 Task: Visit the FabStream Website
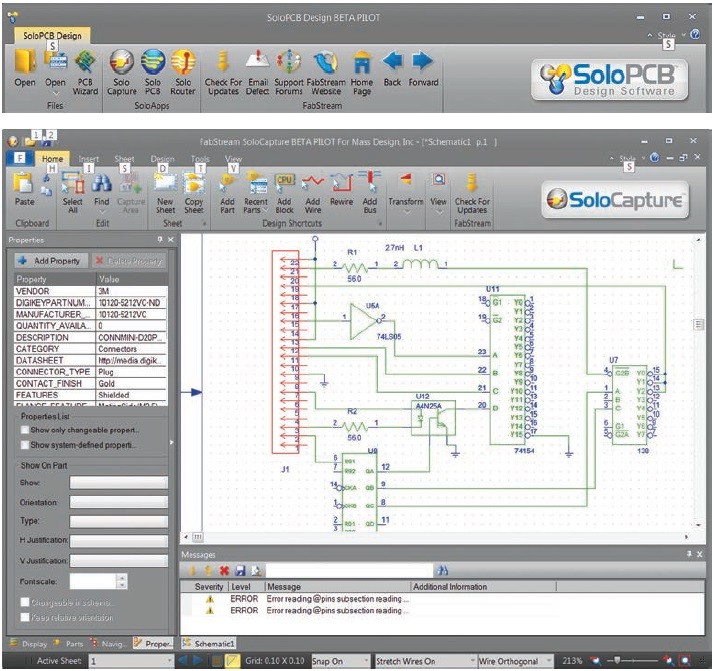pyautogui.click(x=326, y=73)
